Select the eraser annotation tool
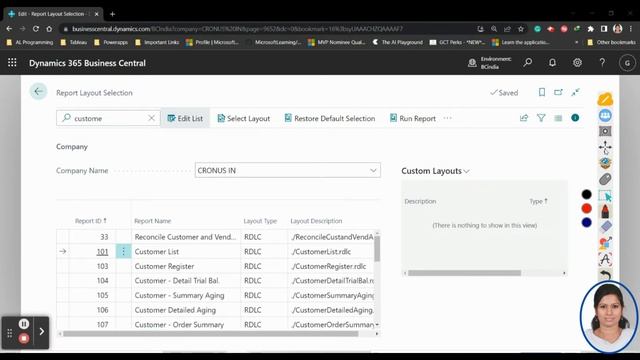The height and width of the screenshot is (360, 640). [606, 227]
